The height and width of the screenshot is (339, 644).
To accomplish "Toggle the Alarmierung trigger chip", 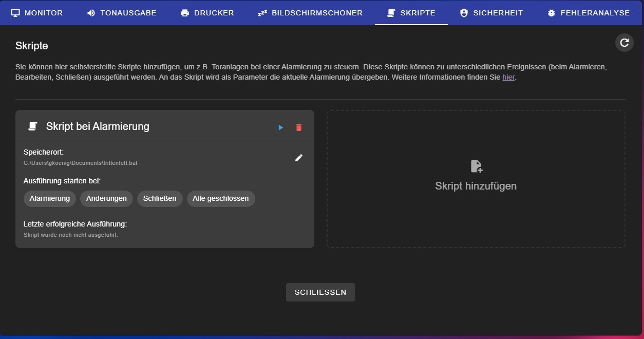I will click(x=50, y=199).
